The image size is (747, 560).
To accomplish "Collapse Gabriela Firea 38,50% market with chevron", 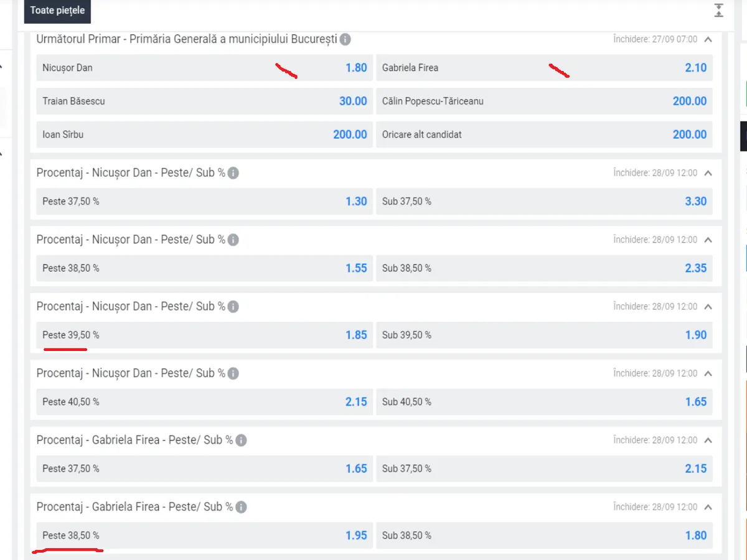I will coord(708,507).
